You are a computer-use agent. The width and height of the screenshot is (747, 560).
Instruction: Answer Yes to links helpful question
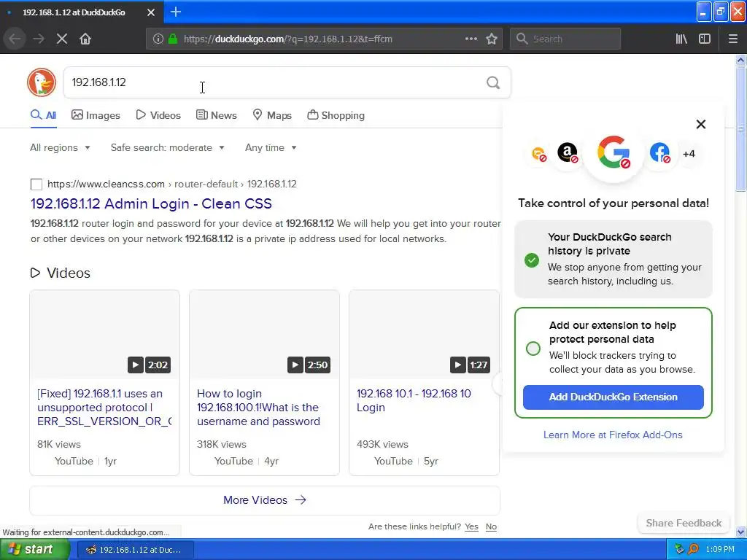[x=472, y=526]
